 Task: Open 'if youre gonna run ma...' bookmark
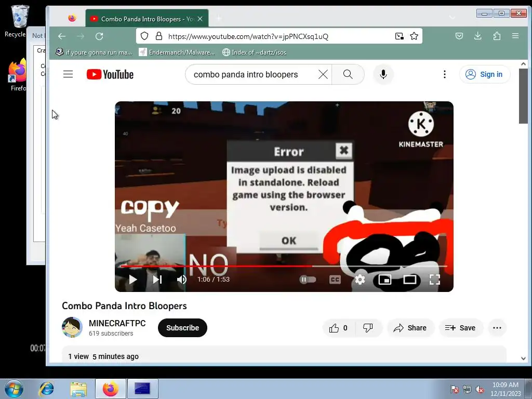click(x=94, y=52)
